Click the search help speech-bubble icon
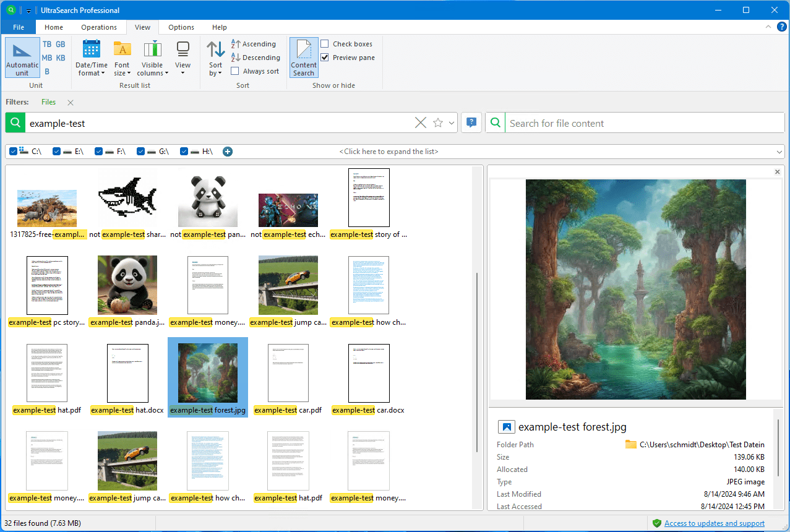 point(471,123)
